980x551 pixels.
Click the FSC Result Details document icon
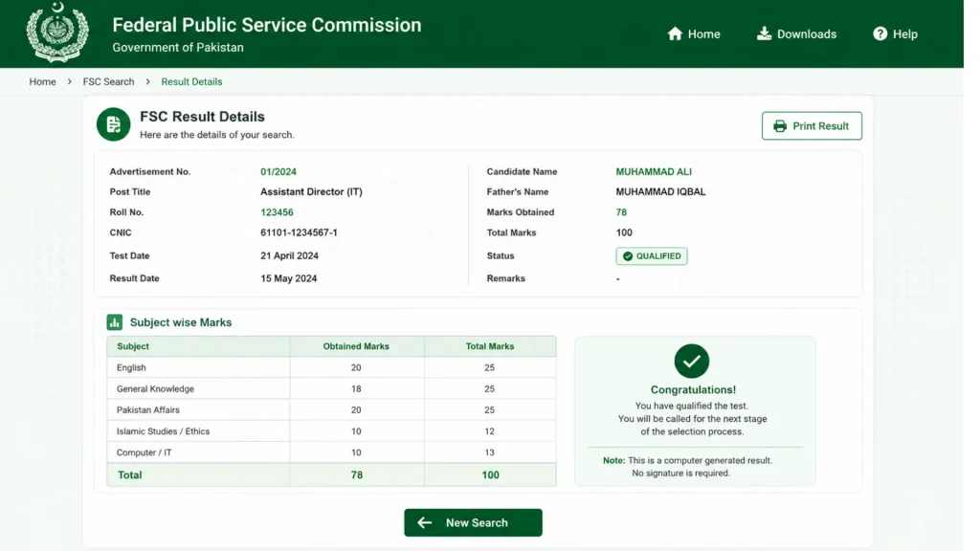[x=113, y=124]
